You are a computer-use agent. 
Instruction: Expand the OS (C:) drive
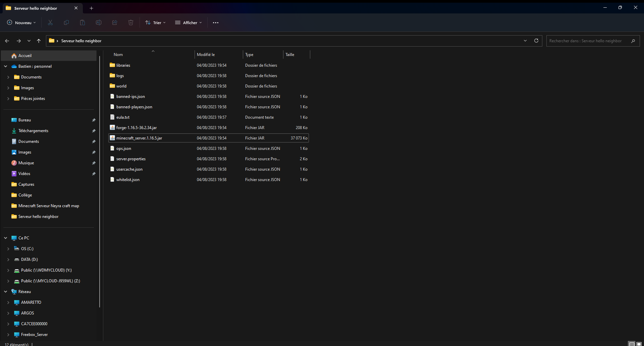click(8, 249)
